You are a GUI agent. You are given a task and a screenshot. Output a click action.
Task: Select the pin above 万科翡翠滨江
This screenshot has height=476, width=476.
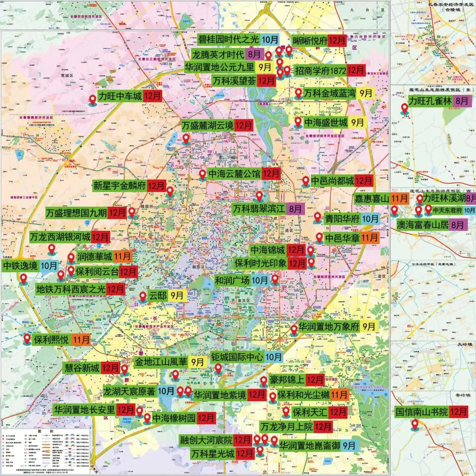259,196
